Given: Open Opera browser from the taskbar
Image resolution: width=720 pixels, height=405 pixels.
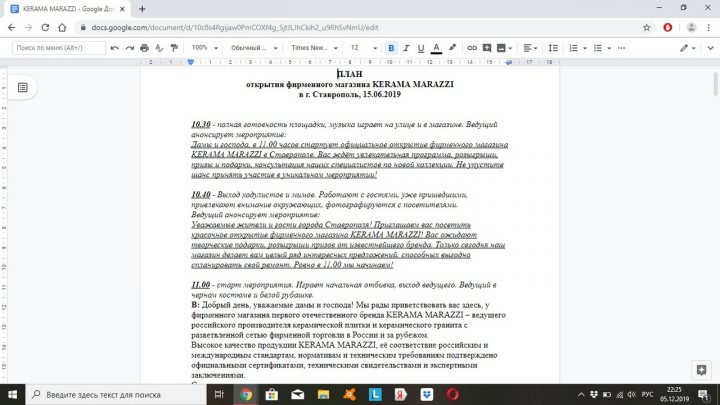Looking at the screenshot, I should tap(453, 394).
